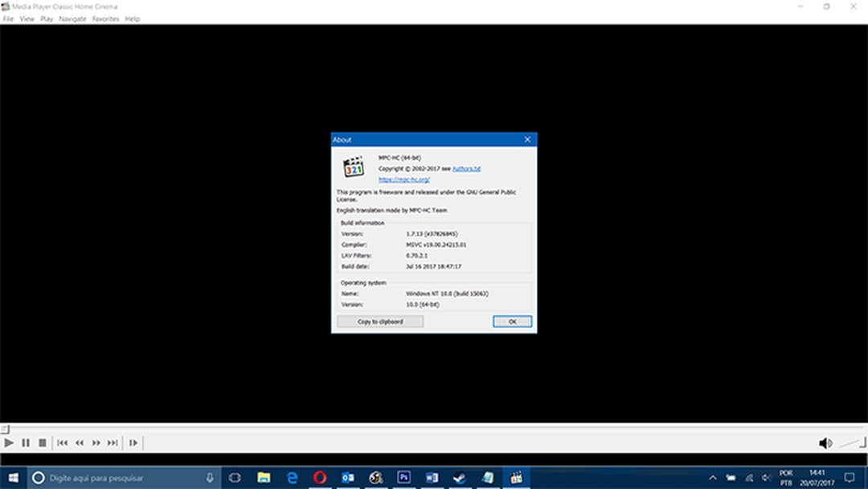Open the Navigate menu
The width and height of the screenshot is (868, 489).
click(72, 18)
